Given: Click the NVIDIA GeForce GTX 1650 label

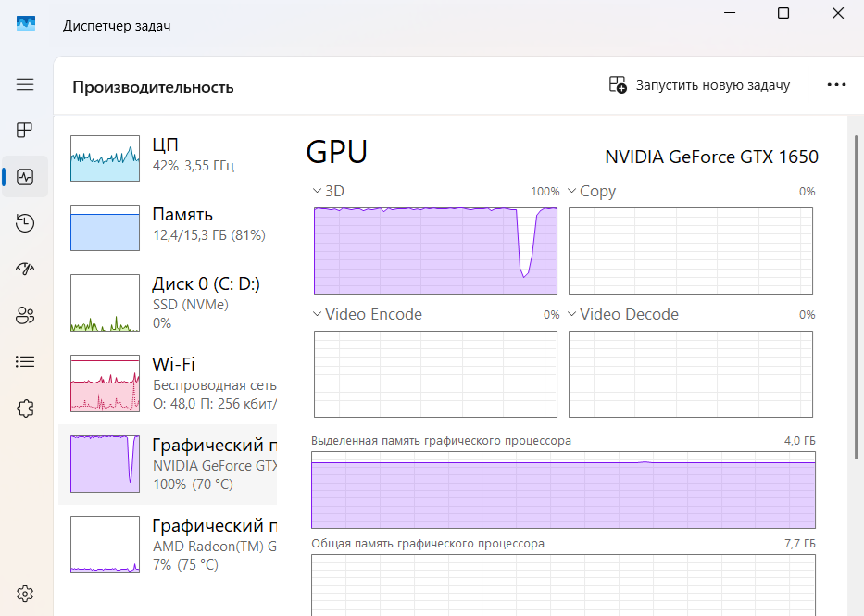Looking at the screenshot, I should (x=711, y=157).
